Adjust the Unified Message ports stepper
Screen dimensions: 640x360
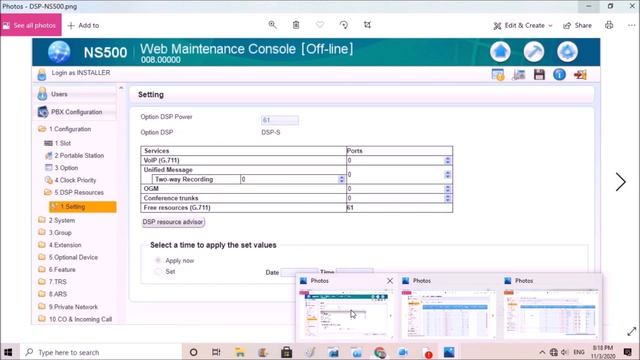pyautogui.click(x=448, y=175)
